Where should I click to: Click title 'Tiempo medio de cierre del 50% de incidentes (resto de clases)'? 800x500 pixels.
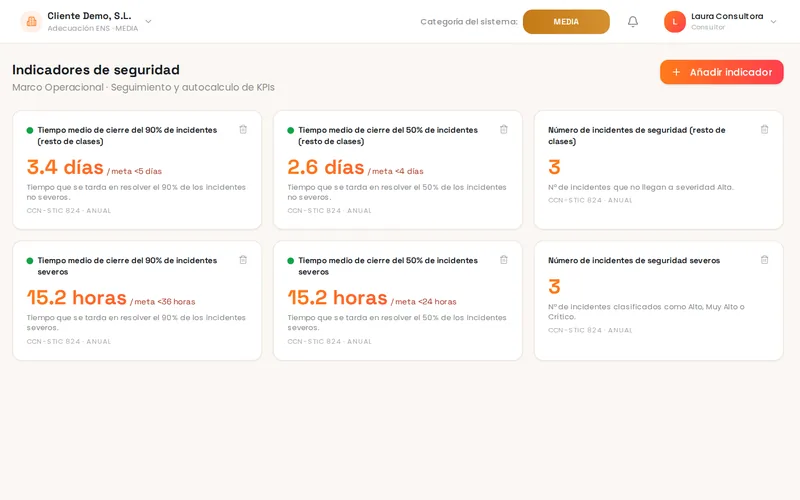(388, 136)
